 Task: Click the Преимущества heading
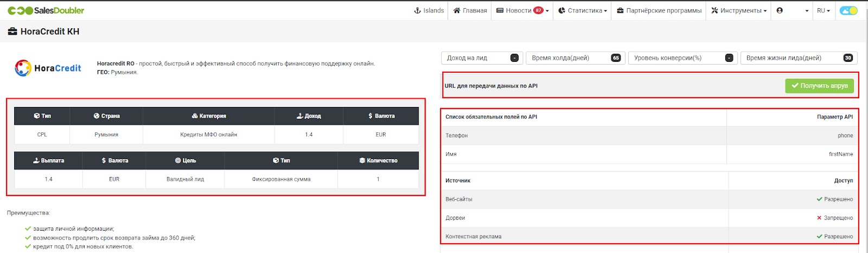coord(28,213)
